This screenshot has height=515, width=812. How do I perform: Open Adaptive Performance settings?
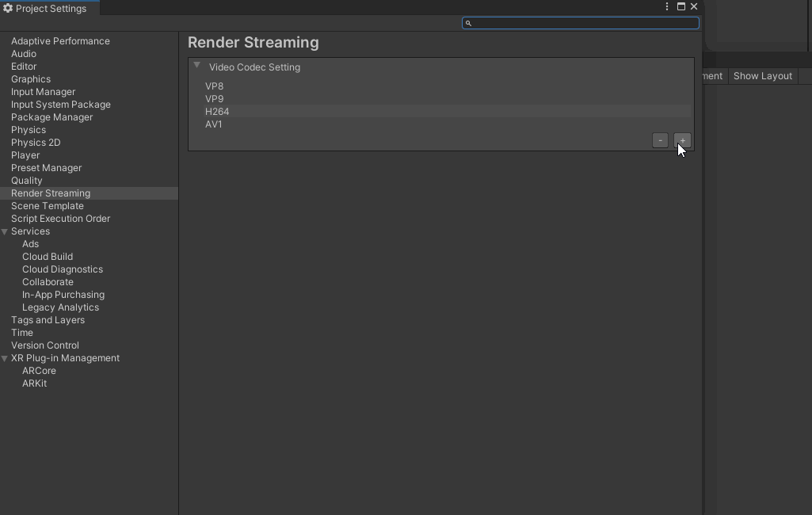coord(60,41)
